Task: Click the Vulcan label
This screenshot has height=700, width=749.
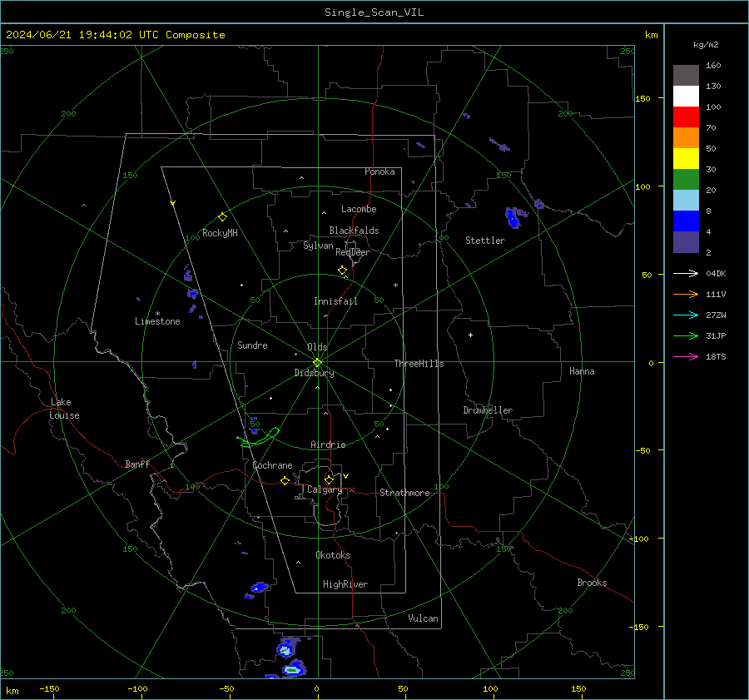Action: [423, 618]
